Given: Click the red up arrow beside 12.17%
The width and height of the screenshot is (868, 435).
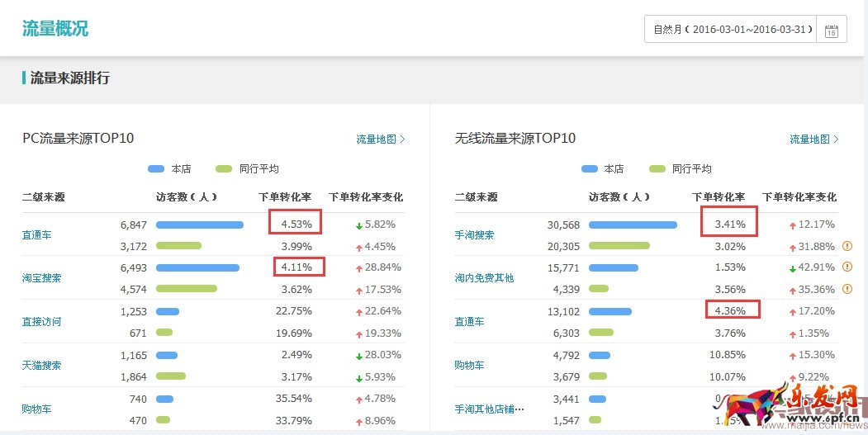Looking at the screenshot, I should (x=793, y=225).
